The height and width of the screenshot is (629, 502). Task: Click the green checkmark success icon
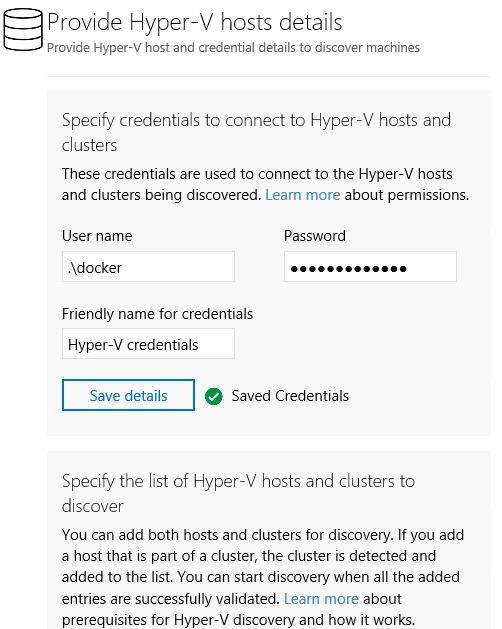pyautogui.click(x=213, y=396)
